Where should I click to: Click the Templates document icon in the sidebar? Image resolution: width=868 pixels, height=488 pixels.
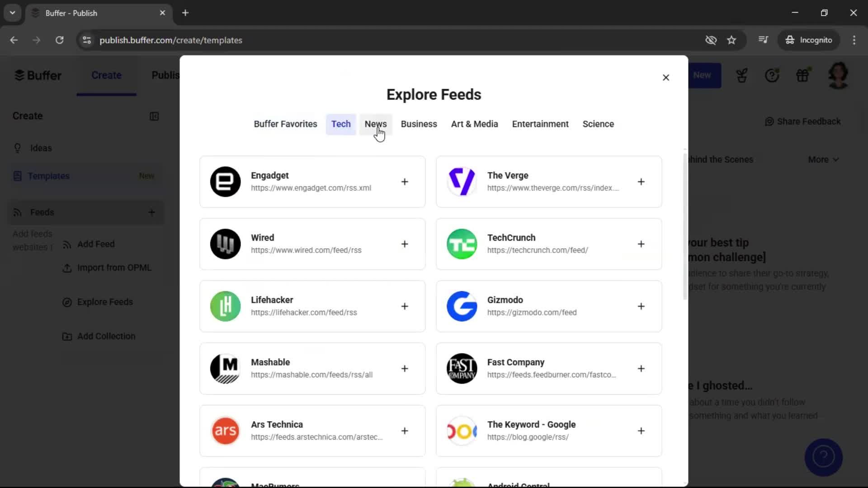tap(18, 176)
